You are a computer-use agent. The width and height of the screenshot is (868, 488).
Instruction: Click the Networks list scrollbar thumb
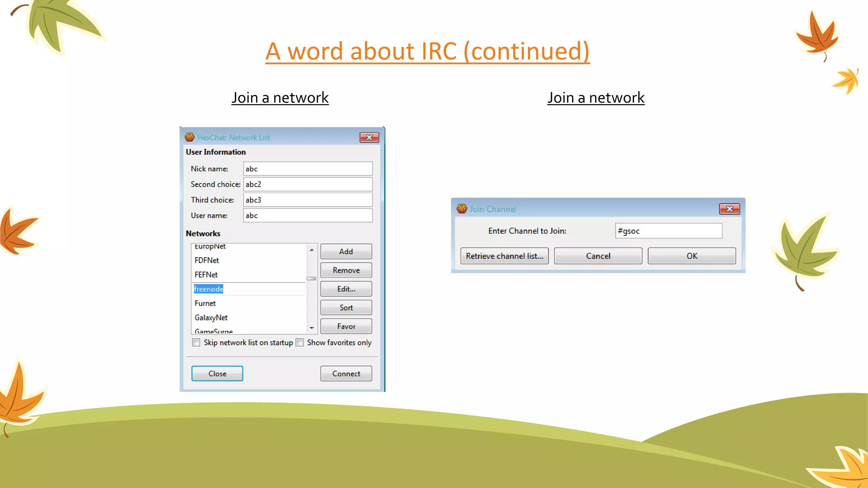coord(312,278)
